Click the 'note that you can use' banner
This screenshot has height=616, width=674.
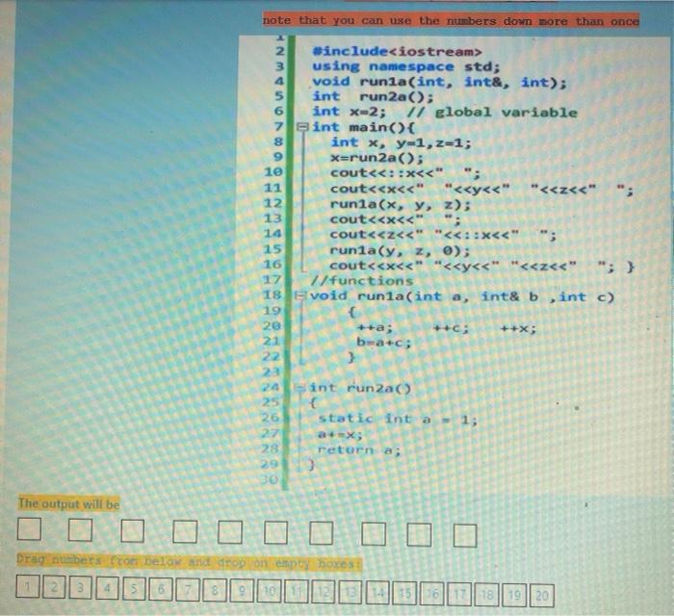(451, 20)
